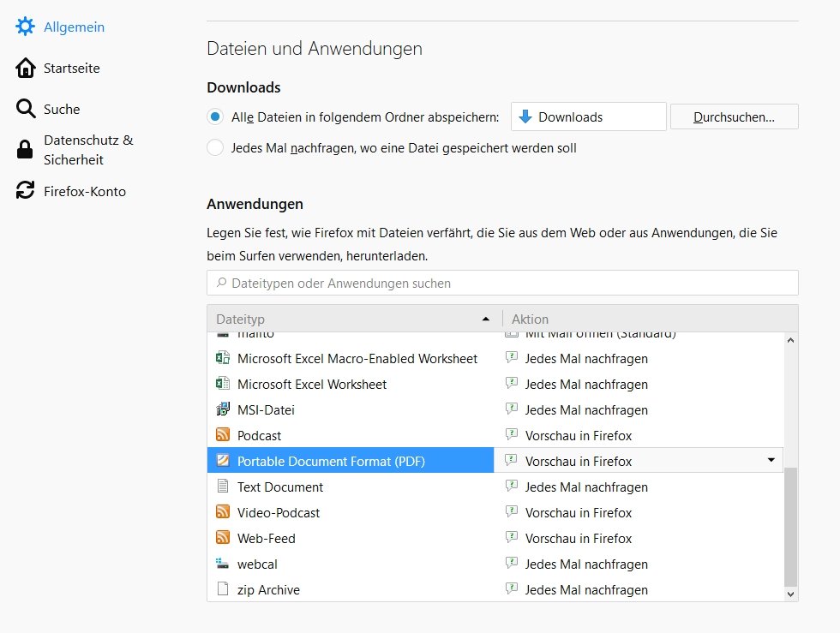Sort list by Dateityp column header
Screen dimensions: 840x633
353,319
